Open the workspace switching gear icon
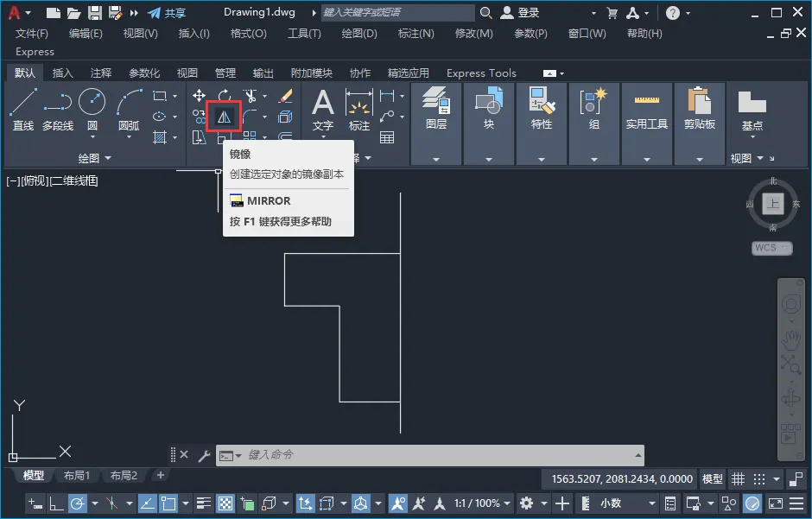Screen dimensions: 812x519 tap(527, 503)
